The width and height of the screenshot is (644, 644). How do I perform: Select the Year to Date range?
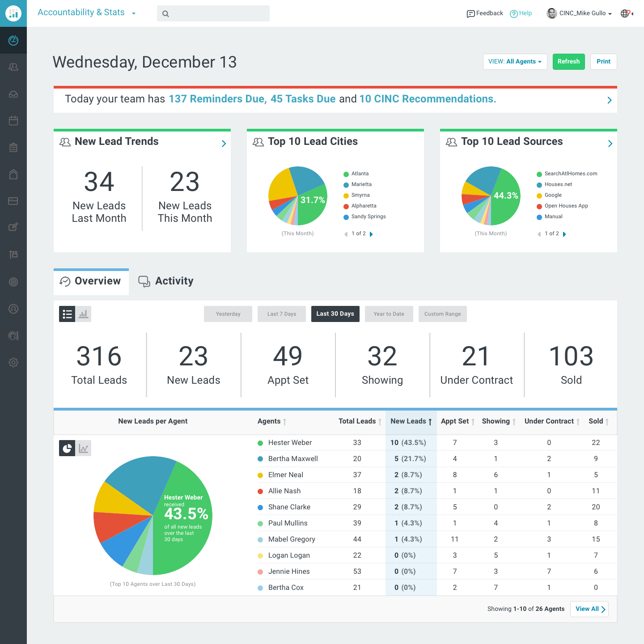coord(389,314)
